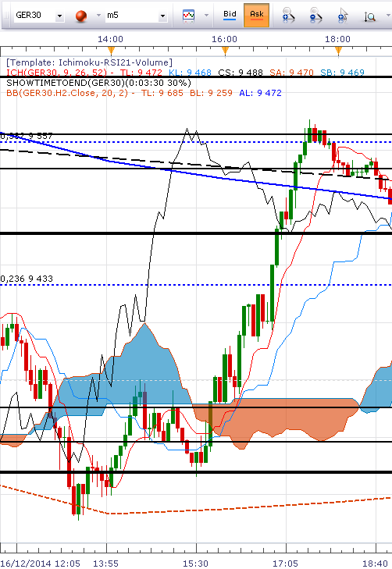The image size is (392, 569).
Task: Click the 14:00 orange timeline marker
Action: point(111,51)
